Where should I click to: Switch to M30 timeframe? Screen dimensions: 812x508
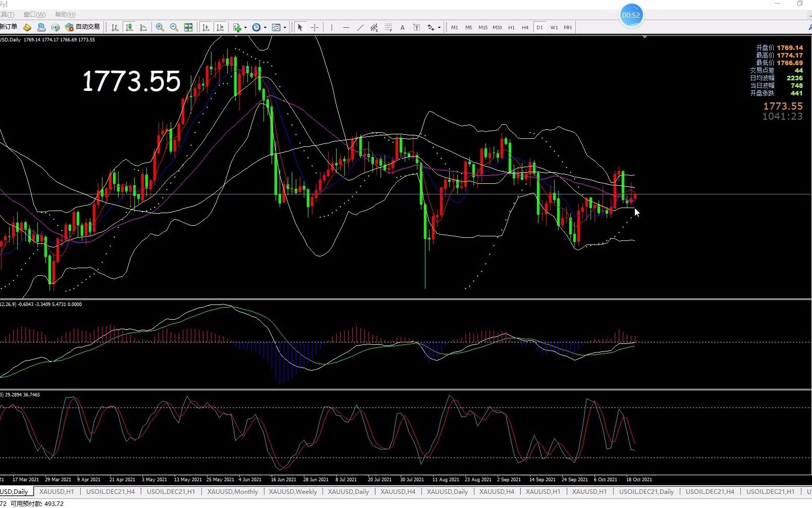tap(497, 27)
